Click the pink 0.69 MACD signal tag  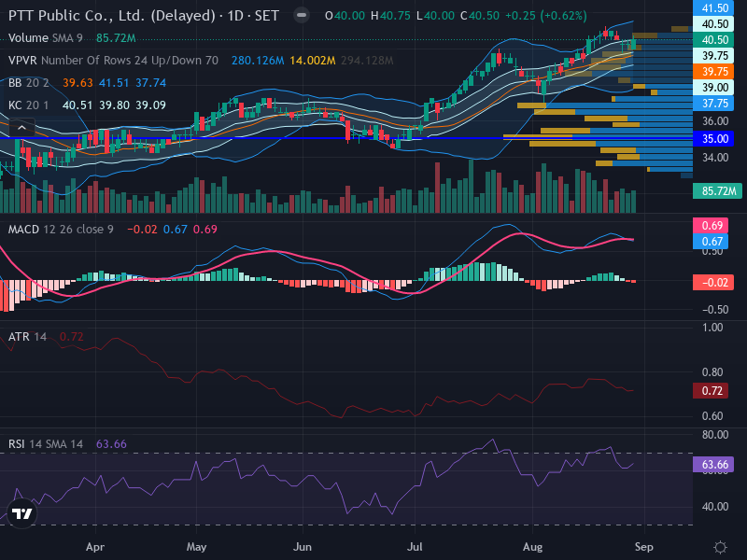[x=710, y=225]
